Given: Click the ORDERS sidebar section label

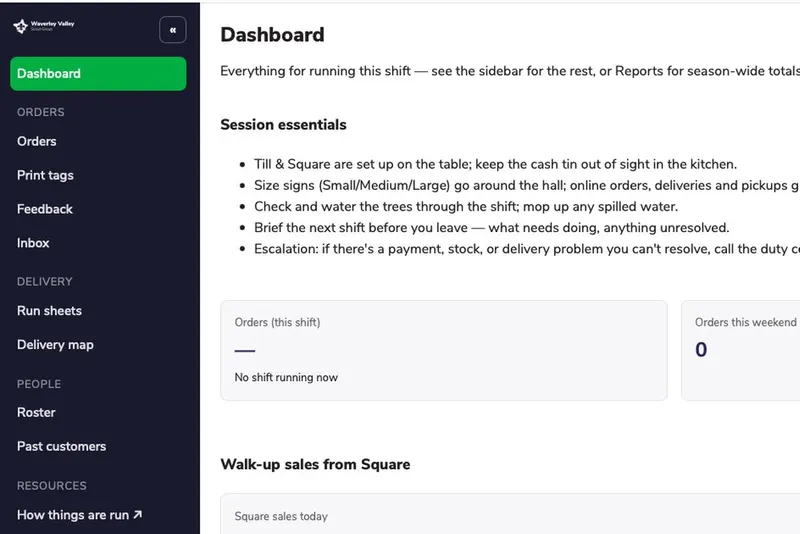Looking at the screenshot, I should click(41, 112).
